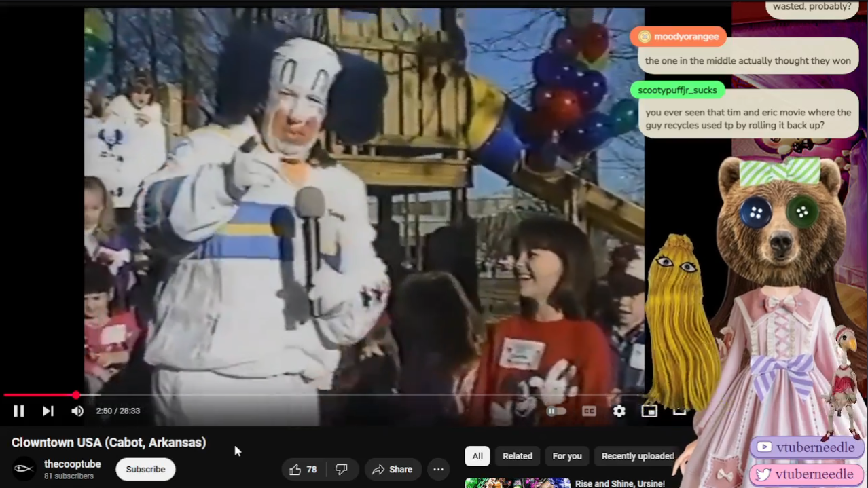Click the red video progress bar
This screenshot has height=488, width=868.
(x=39, y=395)
